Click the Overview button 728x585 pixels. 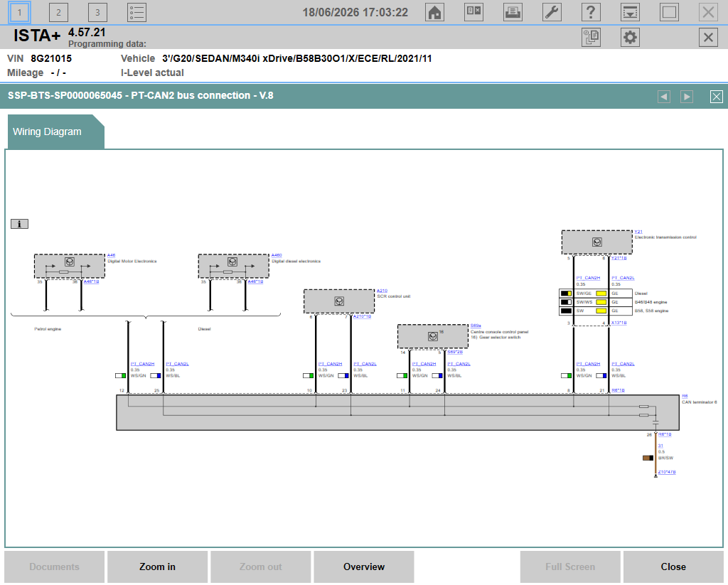(364, 567)
